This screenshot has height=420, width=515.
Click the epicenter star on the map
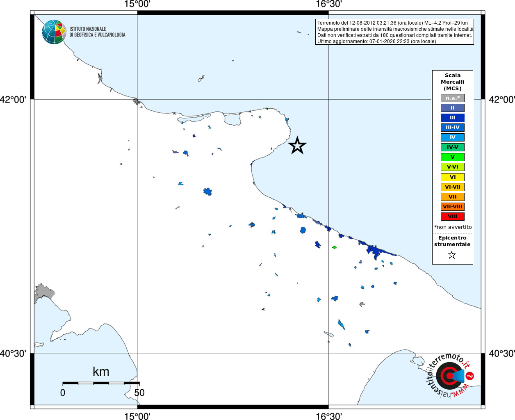click(x=297, y=146)
